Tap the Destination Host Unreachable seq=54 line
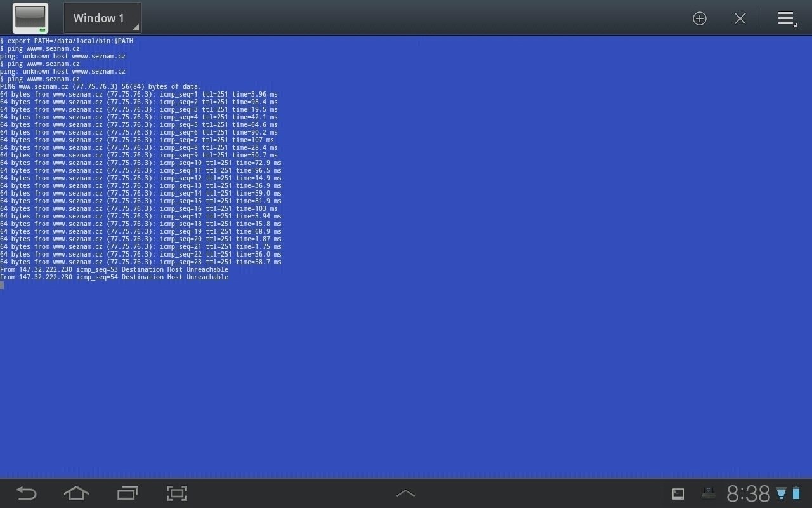Screen dimensions: 812x508 (x=114, y=277)
